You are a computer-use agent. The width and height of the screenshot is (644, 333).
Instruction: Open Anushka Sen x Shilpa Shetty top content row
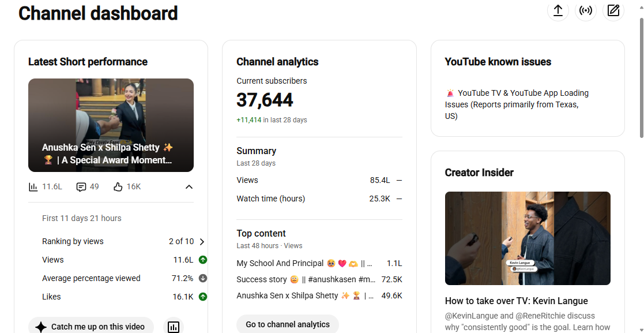319,295
